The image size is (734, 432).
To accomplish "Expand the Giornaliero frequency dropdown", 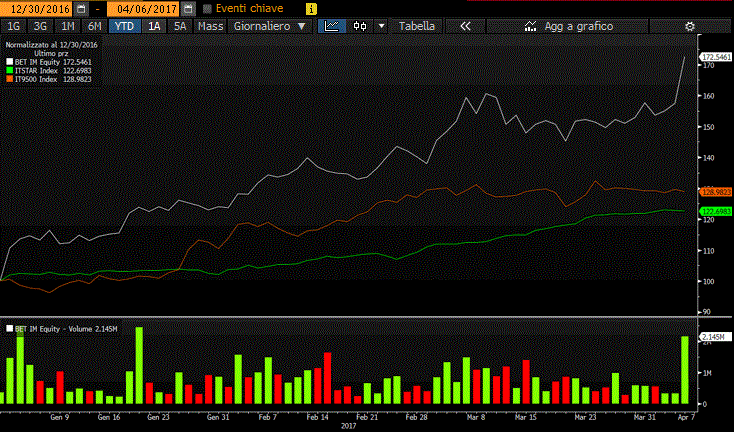I will pos(269,26).
